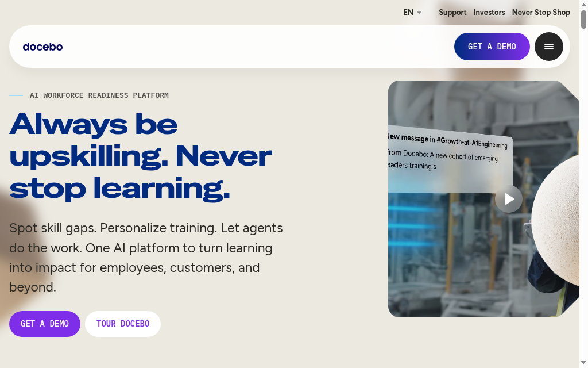Click Get a Demo in header
Screen dimensions: 588x368
(x=492, y=47)
